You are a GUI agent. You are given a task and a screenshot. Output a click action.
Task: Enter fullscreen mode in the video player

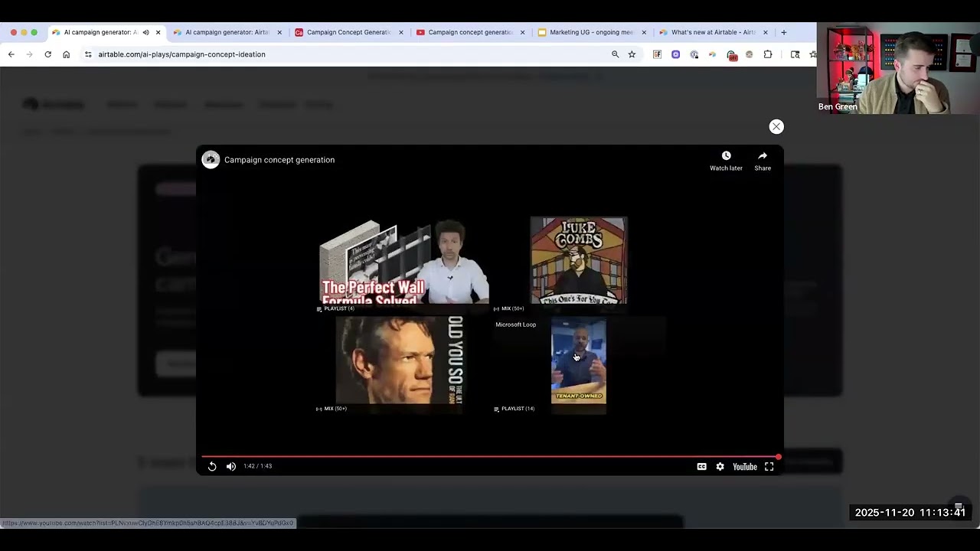coord(769,466)
